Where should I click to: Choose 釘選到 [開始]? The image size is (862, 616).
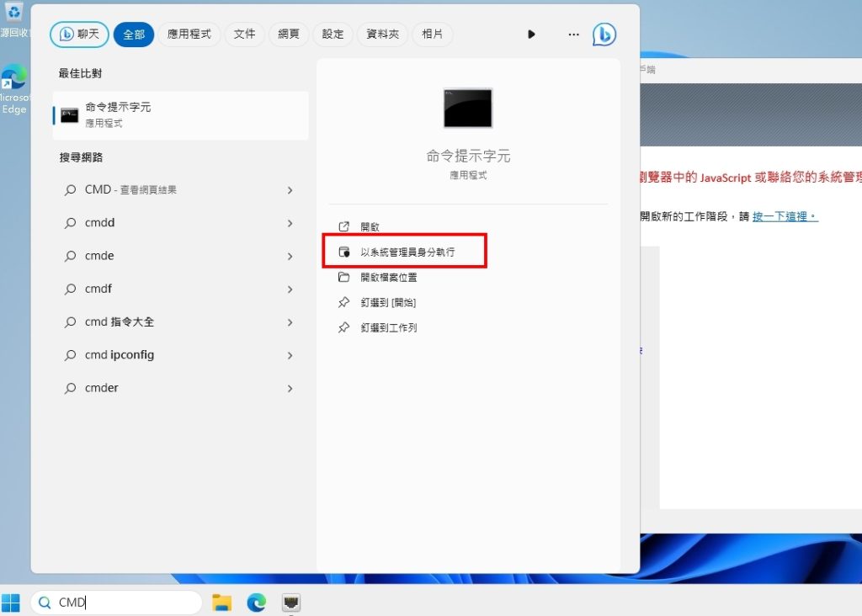coord(388,302)
